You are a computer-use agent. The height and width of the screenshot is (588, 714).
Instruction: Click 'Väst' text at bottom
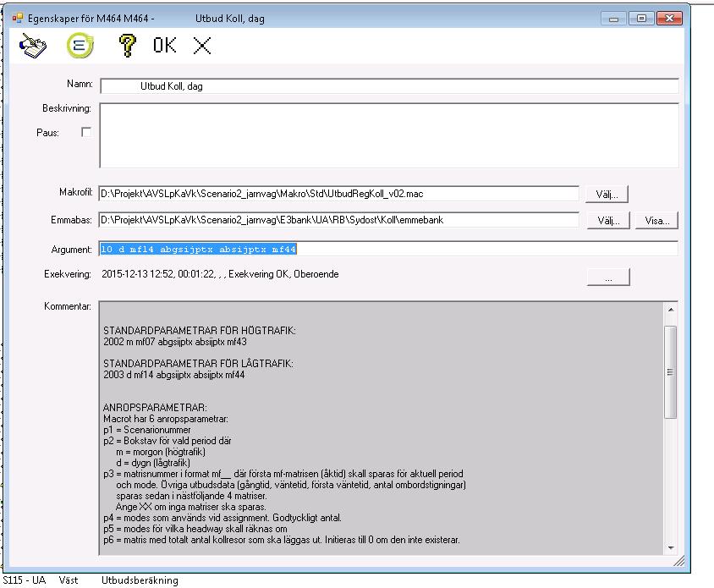point(69,580)
